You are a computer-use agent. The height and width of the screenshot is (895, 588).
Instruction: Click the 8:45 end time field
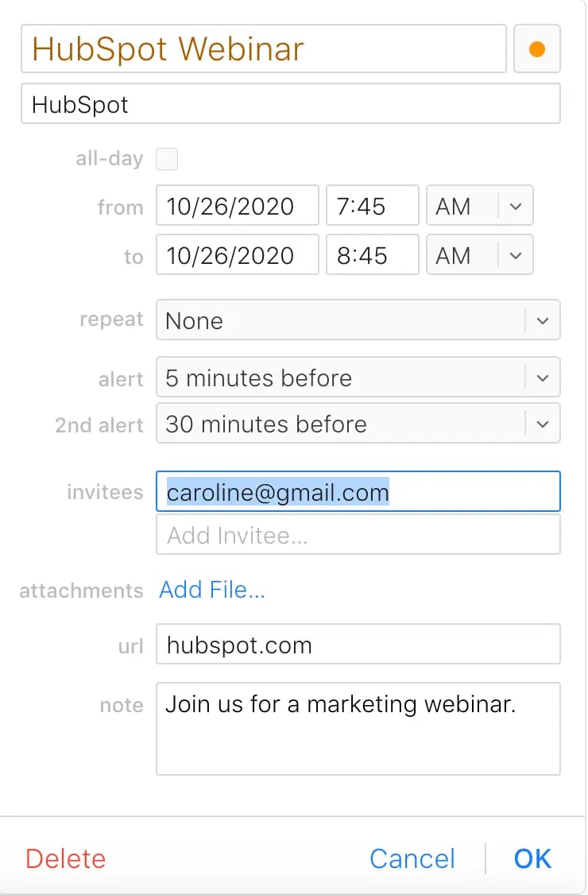(x=371, y=256)
